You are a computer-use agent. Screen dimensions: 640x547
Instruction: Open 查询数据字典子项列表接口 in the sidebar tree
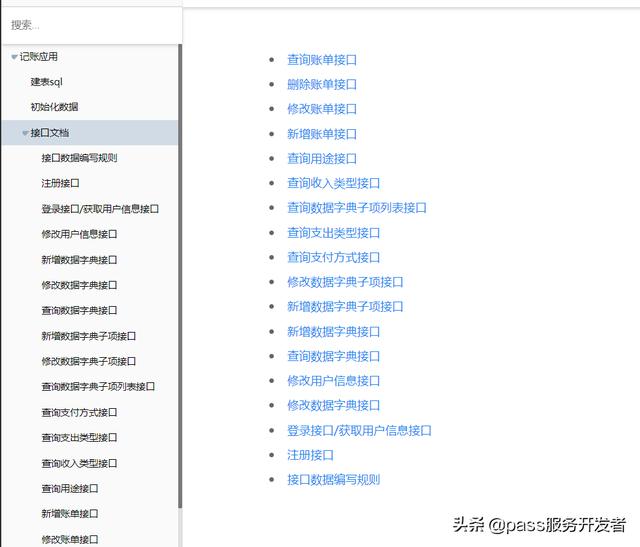(98, 387)
